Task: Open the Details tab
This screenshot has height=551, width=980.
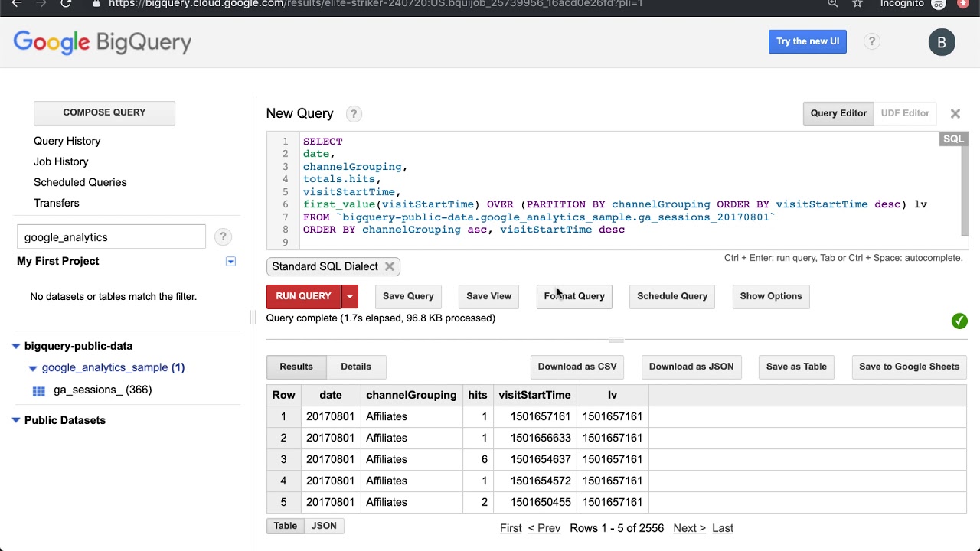Action: pyautogui.click(x=356, y=367)
